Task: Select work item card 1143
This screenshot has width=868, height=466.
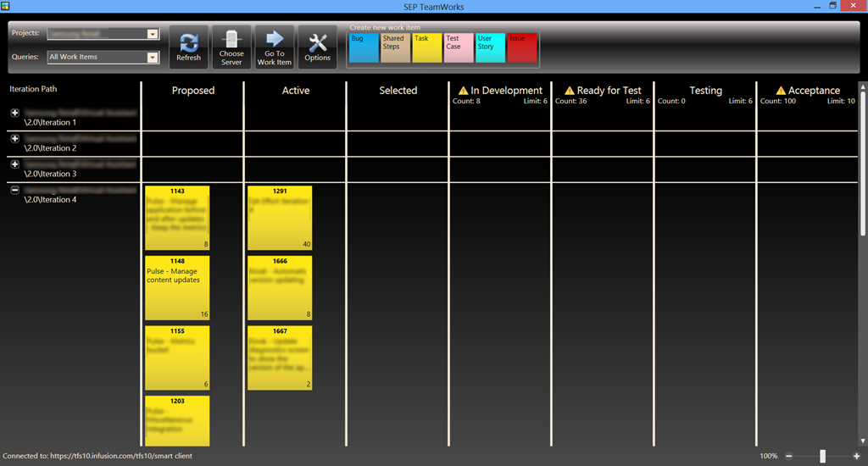Action: pos(177,218)
